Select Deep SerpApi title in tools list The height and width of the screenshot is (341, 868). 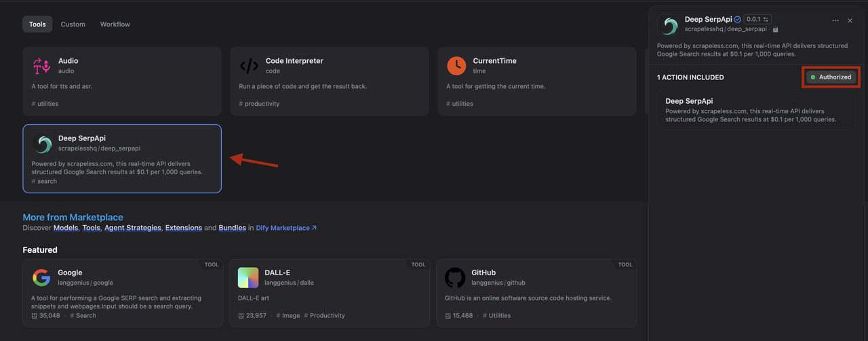click(x=82, y=138)
